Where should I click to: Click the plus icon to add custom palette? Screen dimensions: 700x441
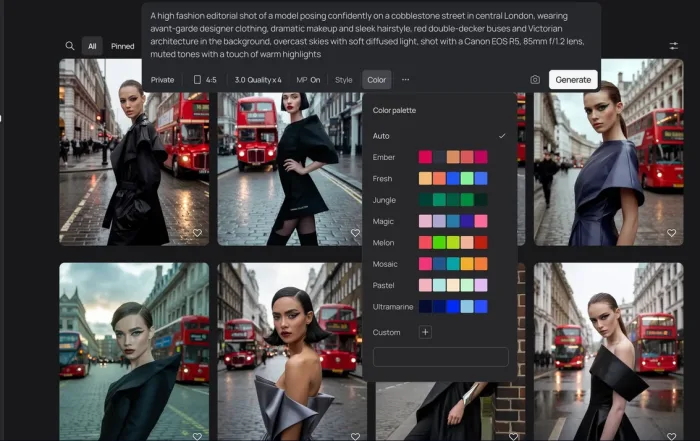(x=425, y=332)
